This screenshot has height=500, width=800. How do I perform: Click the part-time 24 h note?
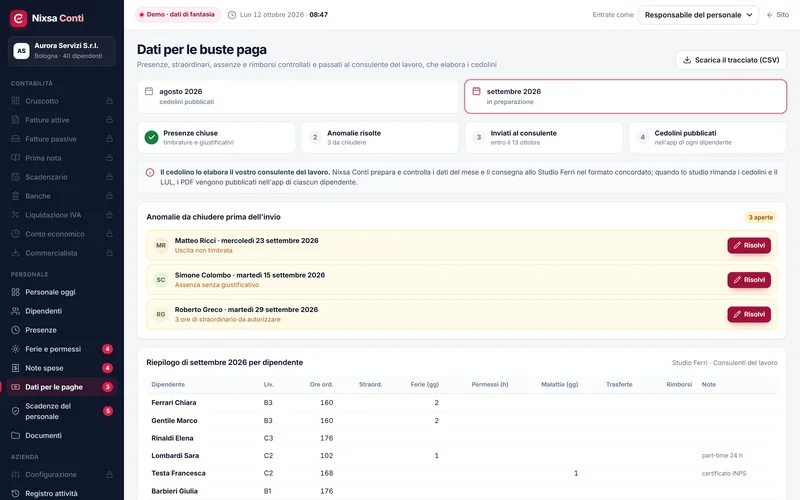tap(722, 456)
